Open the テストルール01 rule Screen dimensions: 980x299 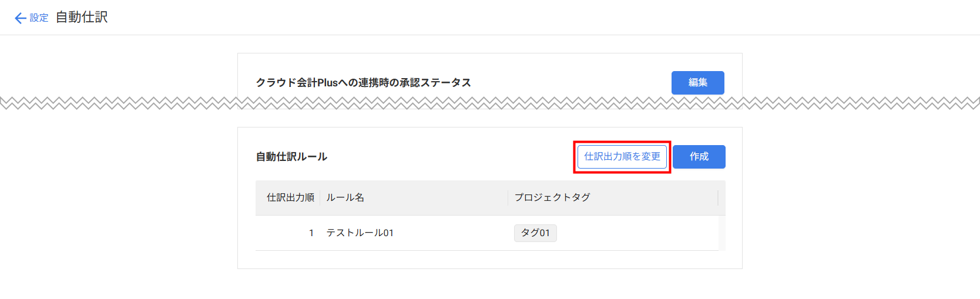pyautogui.click(x=360, y=233)
